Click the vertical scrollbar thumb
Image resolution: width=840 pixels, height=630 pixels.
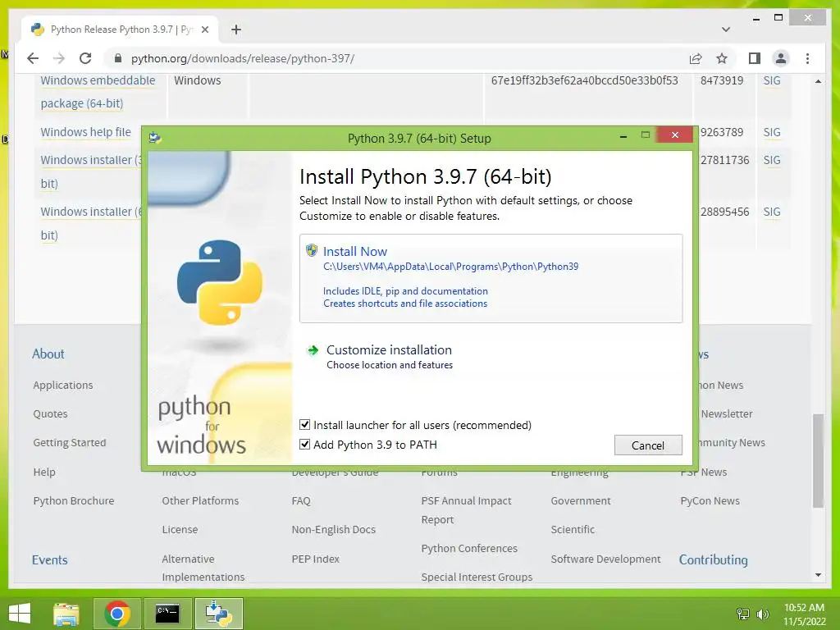818,461
